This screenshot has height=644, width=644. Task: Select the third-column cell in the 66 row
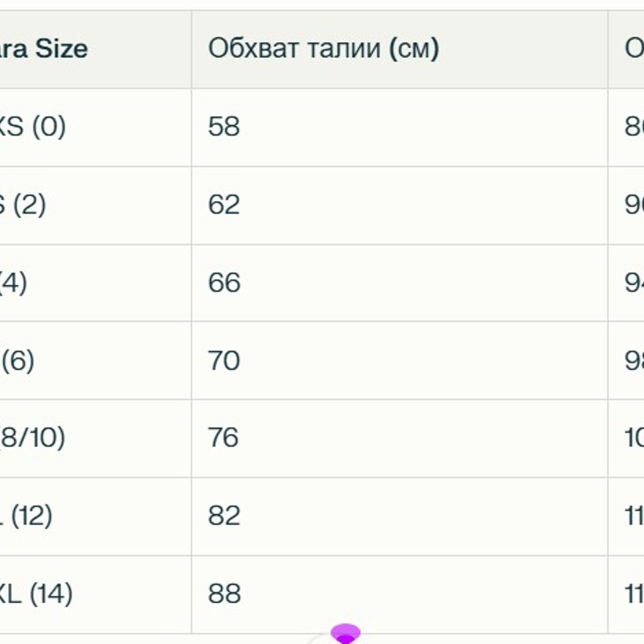626,283
